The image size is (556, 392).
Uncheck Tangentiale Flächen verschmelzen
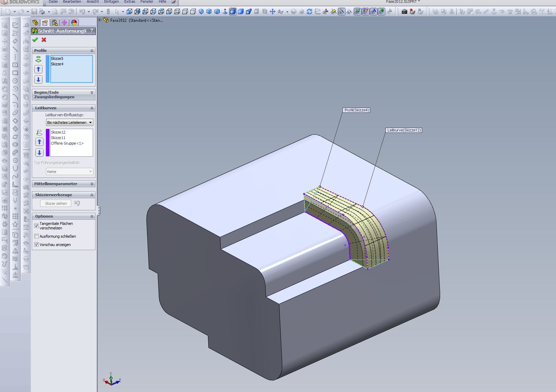click(x=37, y=226)
